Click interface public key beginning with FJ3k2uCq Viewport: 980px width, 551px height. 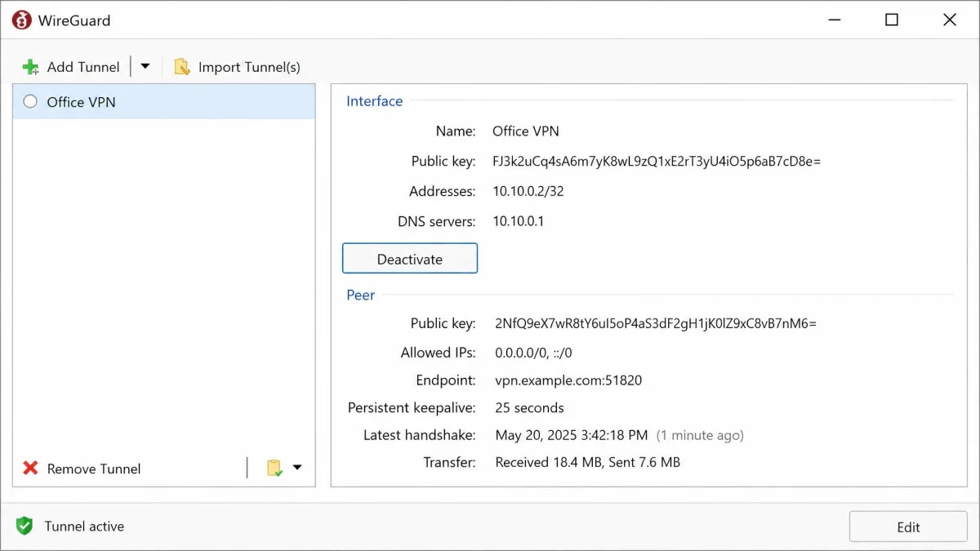tap(657, 161)
